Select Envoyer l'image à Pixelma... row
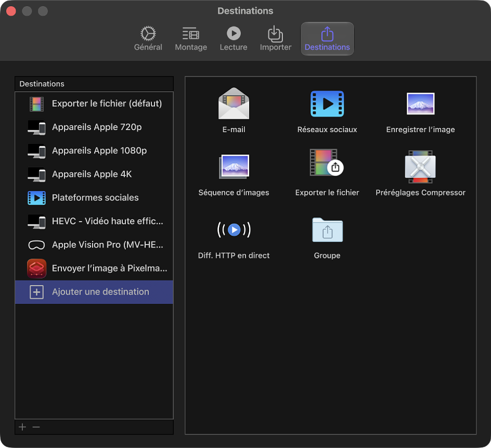This screenshot has height=448, width=491. coord(94,268)
